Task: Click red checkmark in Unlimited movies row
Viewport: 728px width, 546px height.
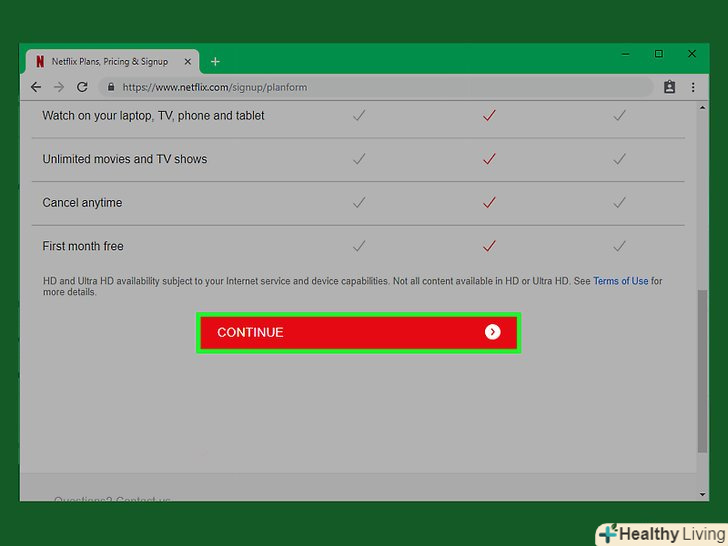Action: (x=489, y=159)
